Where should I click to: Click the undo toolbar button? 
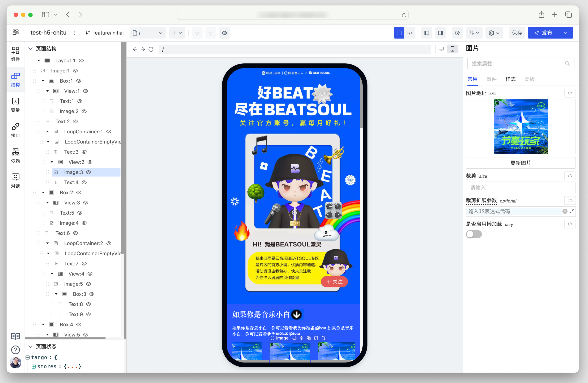tap(197, 33)
